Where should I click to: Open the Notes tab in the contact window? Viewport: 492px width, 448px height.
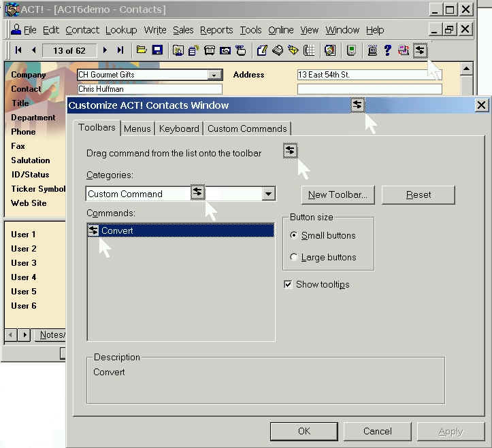[52, 335]
